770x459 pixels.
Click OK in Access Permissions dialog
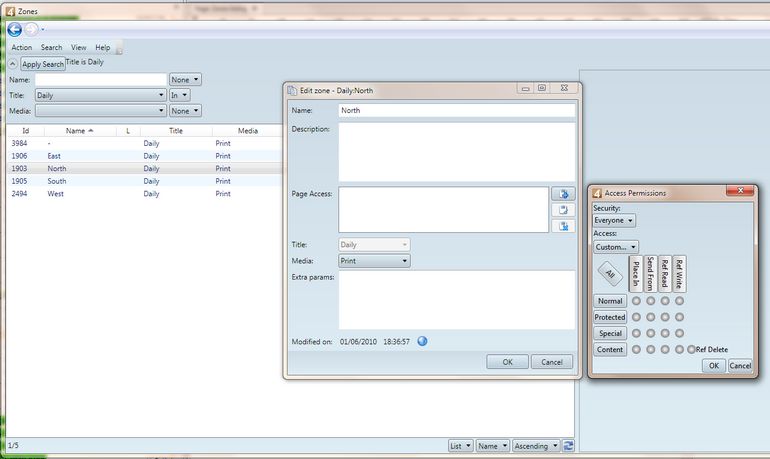pos(714,366)
